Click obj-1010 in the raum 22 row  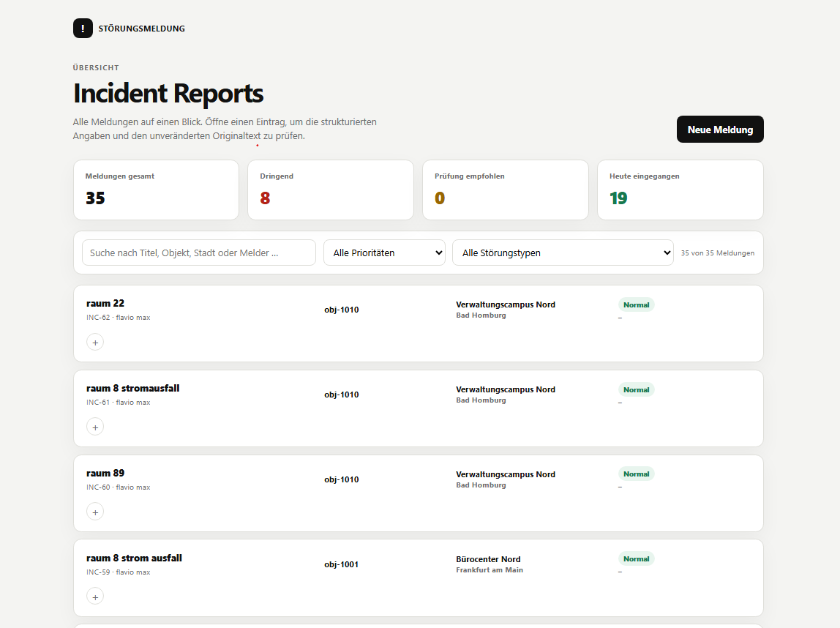pos(341,310)
